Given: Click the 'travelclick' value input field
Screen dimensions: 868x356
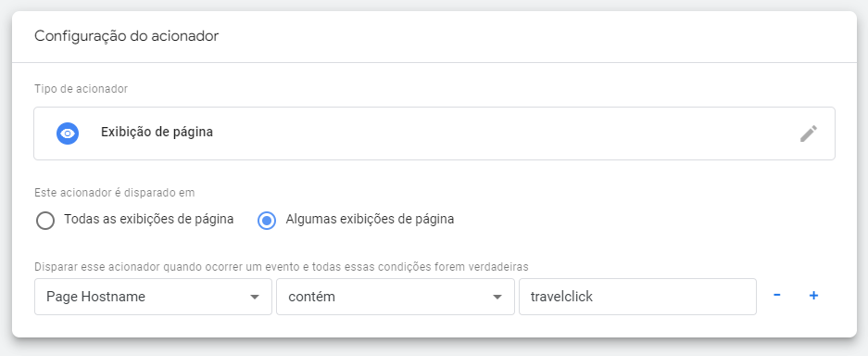Looking at the screenshot, I should tap(637, 297).
